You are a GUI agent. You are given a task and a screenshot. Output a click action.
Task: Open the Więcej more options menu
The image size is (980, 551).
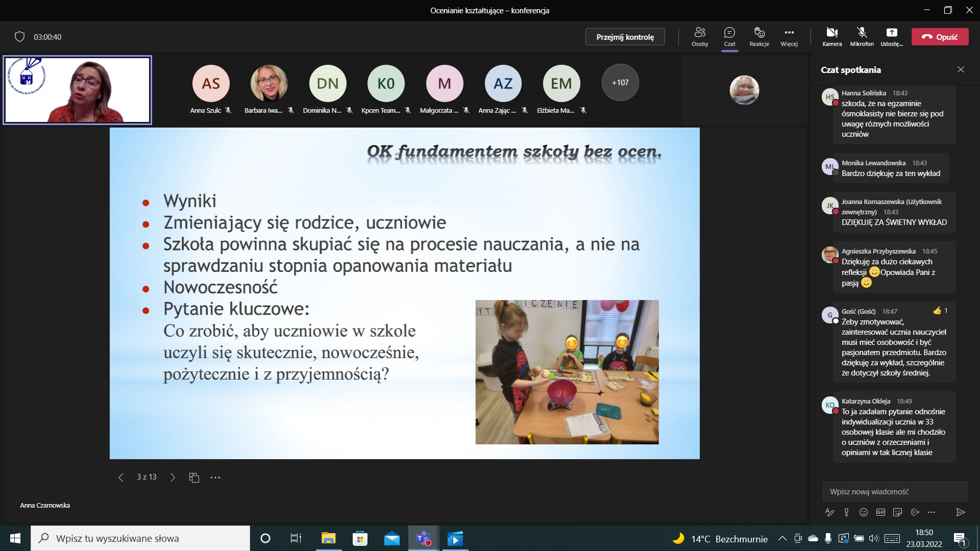(x=789, y=37)
